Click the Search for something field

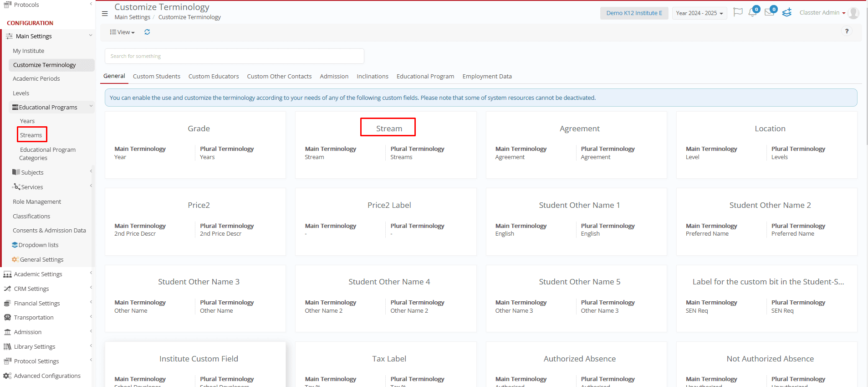[235, 56]
